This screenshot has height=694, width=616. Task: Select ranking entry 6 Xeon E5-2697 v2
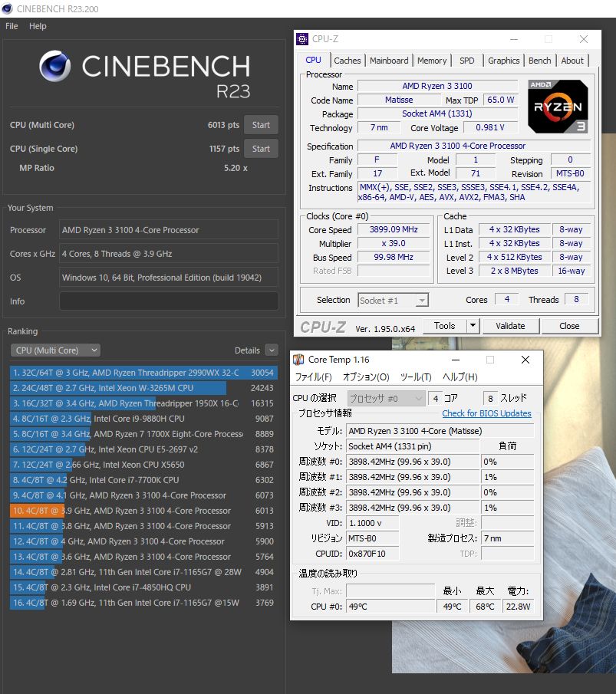tap(144, 449)
